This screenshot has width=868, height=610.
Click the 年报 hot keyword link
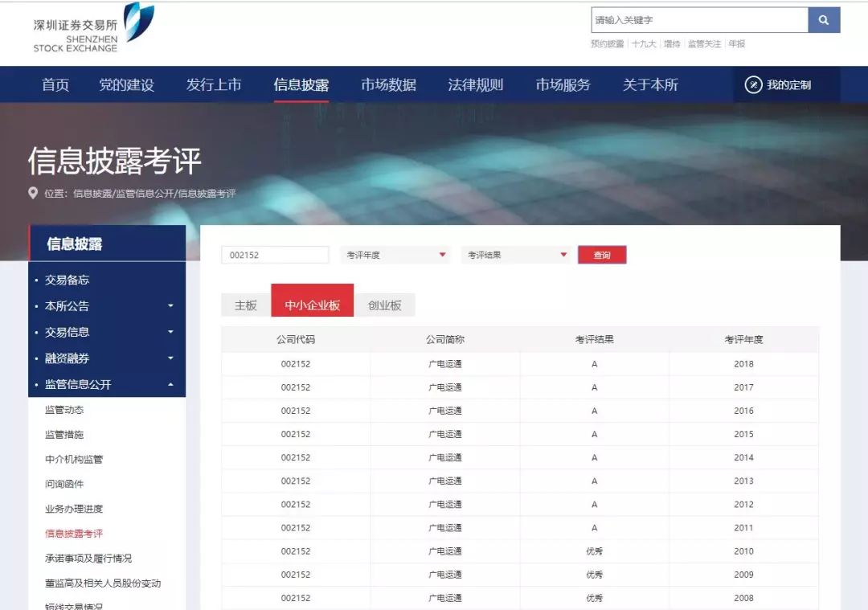click(x=737, y=44)
